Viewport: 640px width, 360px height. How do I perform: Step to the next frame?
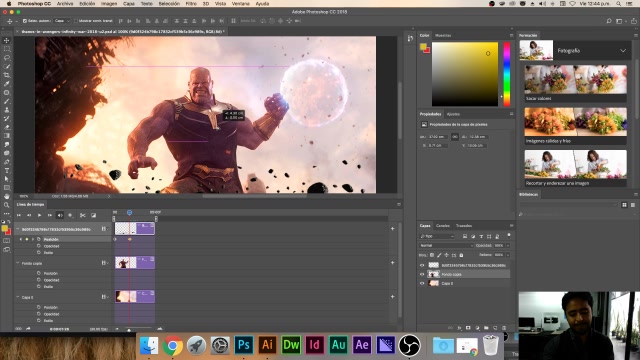point(49,215)
